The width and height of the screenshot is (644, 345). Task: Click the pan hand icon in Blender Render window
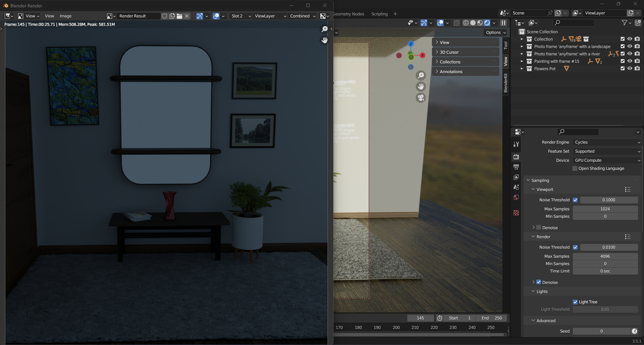pyautogui.click(x=325, y=40)
